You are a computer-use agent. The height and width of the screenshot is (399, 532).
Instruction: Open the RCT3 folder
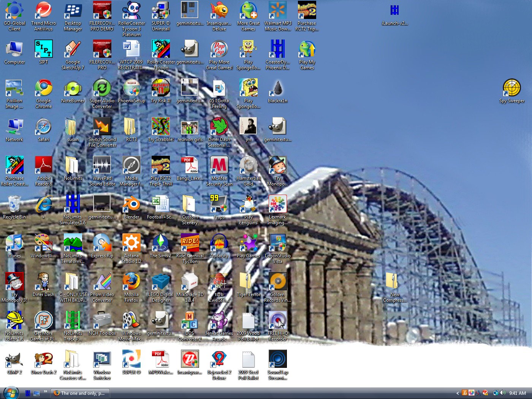(131, 130)
